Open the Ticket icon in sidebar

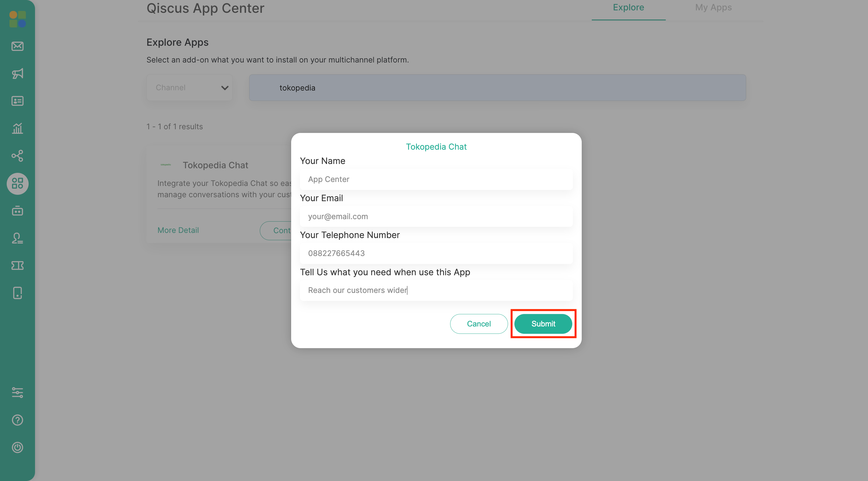click(18, 265)
